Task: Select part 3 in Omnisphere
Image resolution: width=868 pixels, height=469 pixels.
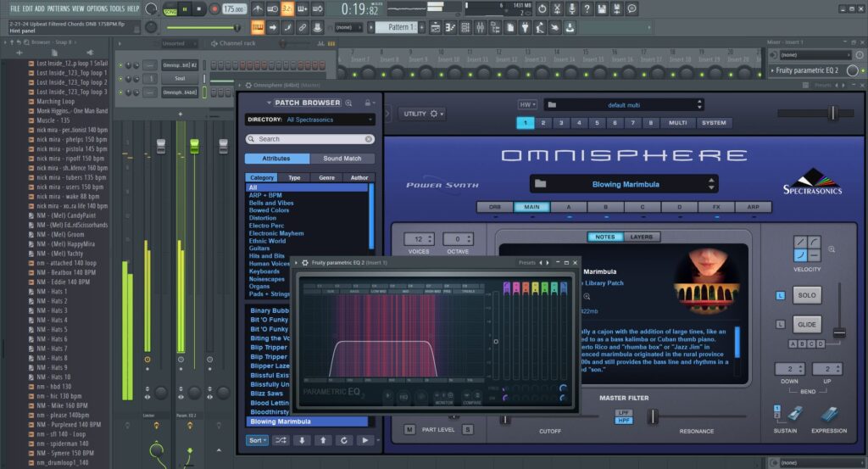Action: pos(561,123)
